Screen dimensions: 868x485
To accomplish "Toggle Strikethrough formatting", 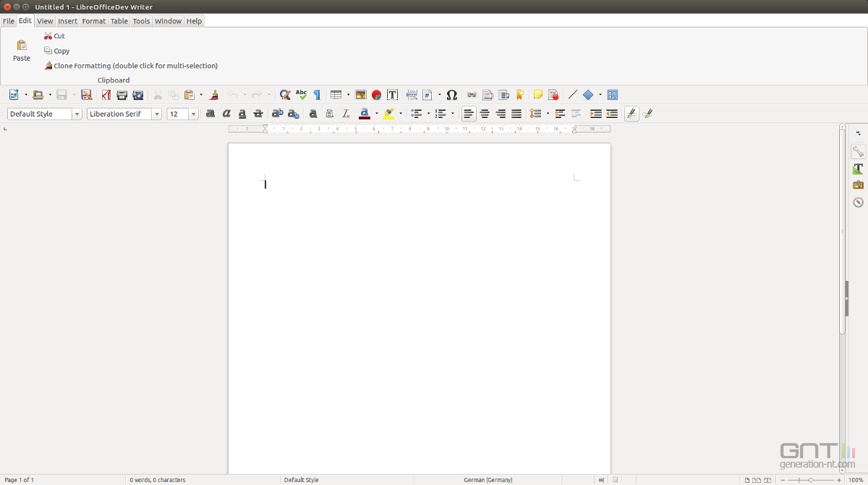I will click(258, 114).
